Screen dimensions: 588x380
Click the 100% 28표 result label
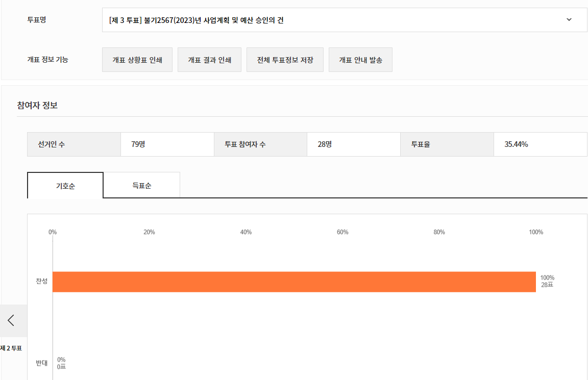coord(547,282)
